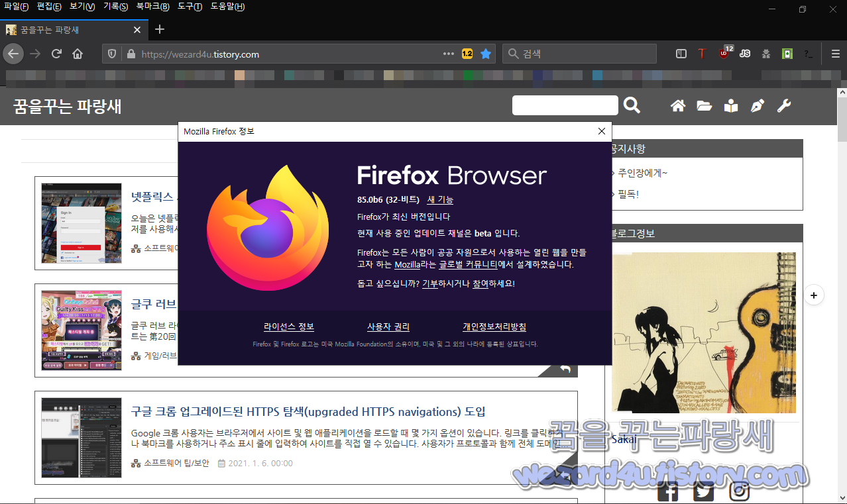
Task: Open the 필독! notice link
Action: (628, 195)
